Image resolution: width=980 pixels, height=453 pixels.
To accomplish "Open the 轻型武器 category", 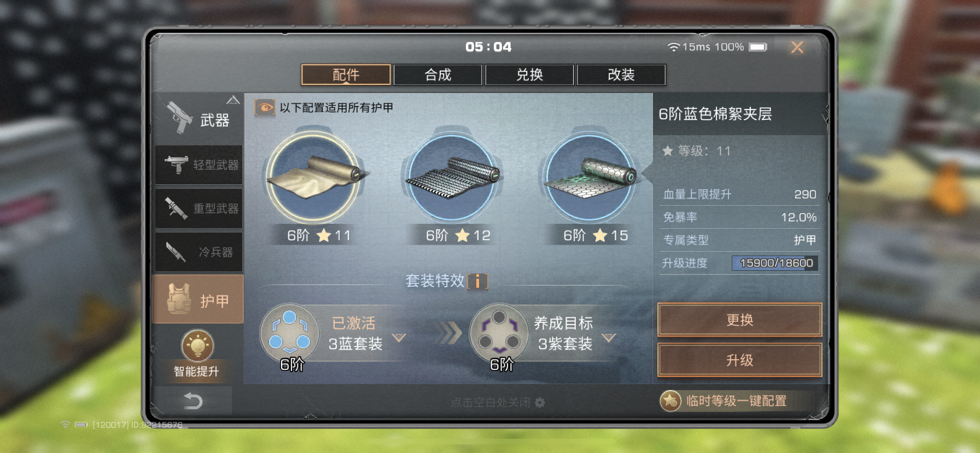I will (199, 165).
